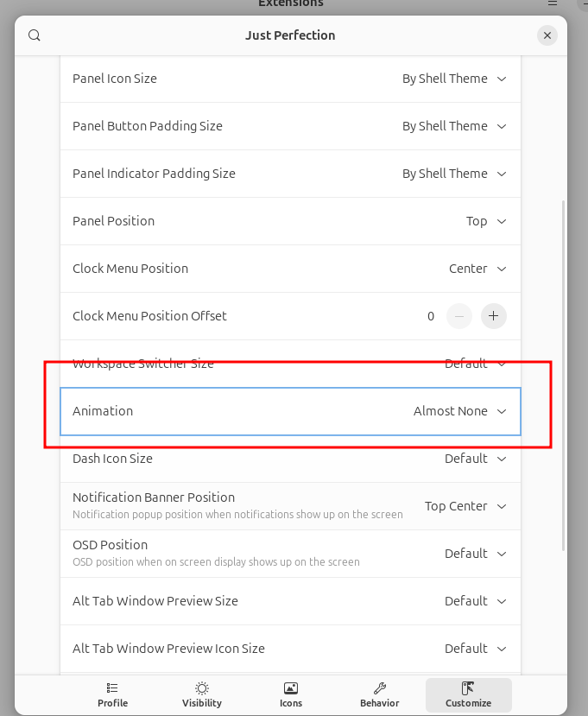Click the Panel Icon Size label
The height and width of the screenshot is (716, 588).
point(115,79)
